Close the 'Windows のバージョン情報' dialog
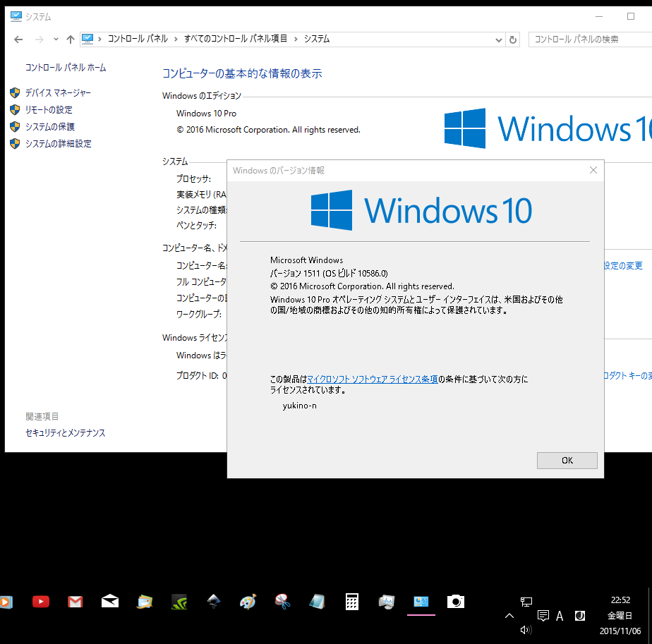Viewport: 652px width, 644px height. (593, 170)
